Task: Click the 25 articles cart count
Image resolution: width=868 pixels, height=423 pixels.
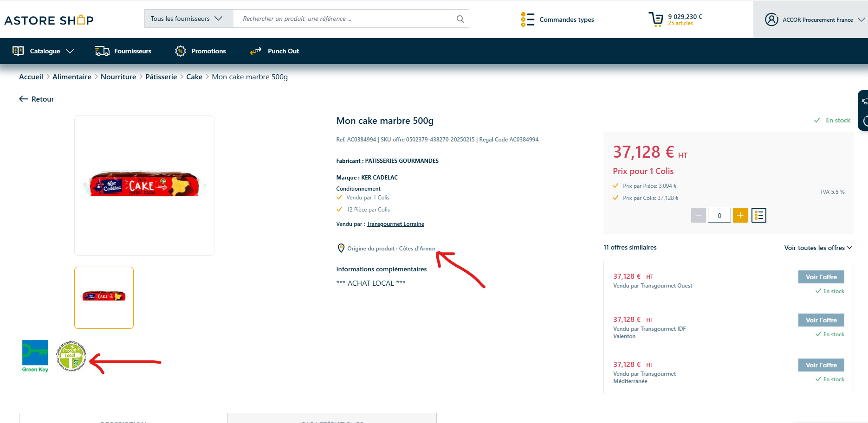Action: point(680,23)
